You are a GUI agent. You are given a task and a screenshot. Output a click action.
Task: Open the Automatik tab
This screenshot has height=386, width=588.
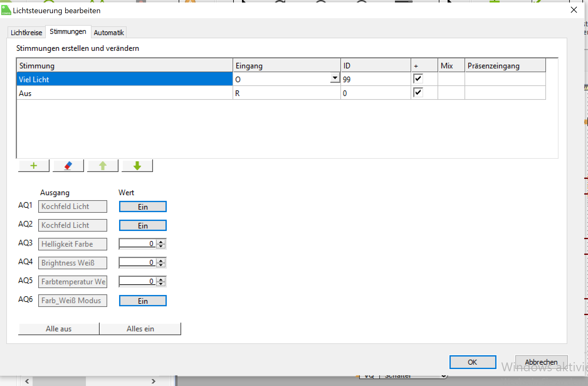coord(109,33)
